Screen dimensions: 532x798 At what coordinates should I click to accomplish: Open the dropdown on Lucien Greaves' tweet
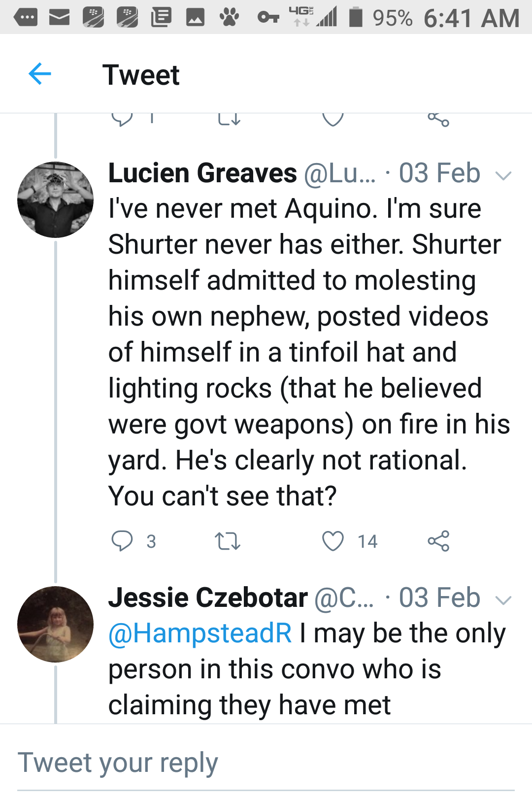(503, 175)
